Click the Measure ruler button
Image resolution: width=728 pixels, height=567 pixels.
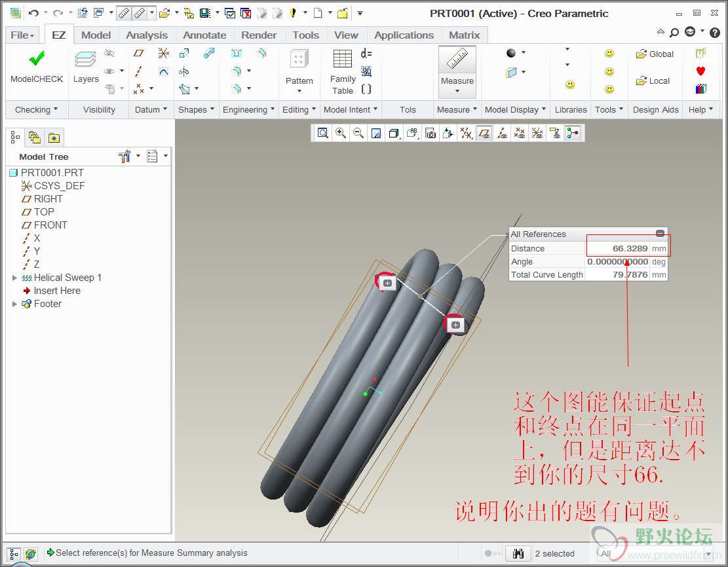(457, 60)
